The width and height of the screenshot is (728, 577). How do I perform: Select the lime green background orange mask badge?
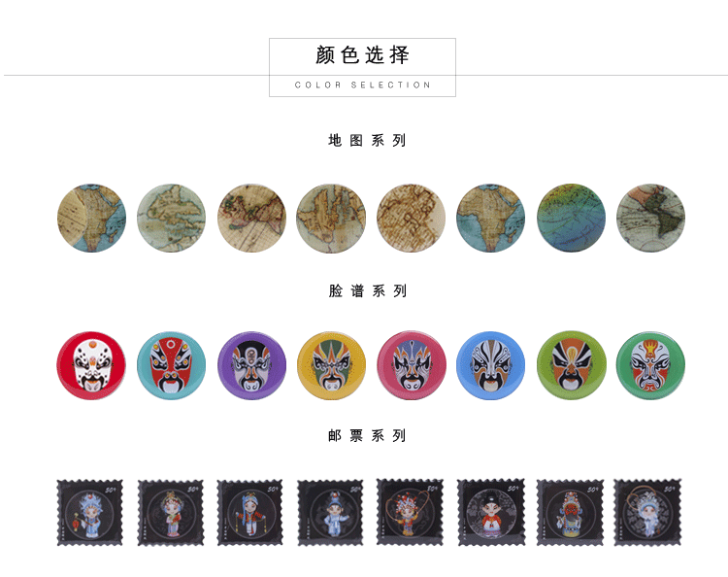click(571, 365)
